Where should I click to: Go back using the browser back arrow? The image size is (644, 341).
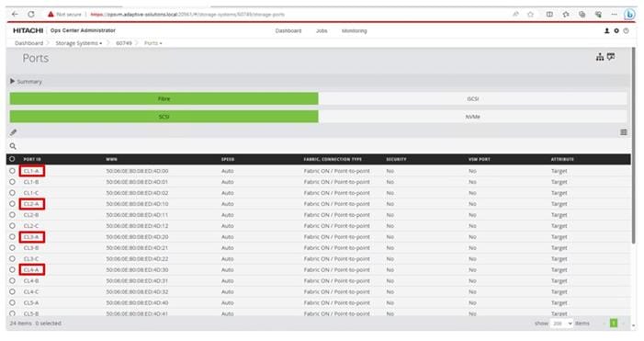pos(15,14)
